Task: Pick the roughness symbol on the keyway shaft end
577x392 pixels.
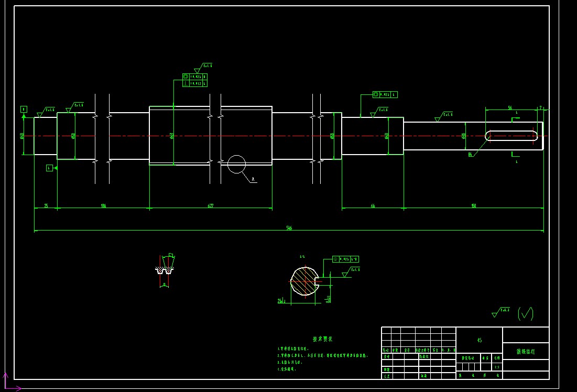Action: pos(444,117)
